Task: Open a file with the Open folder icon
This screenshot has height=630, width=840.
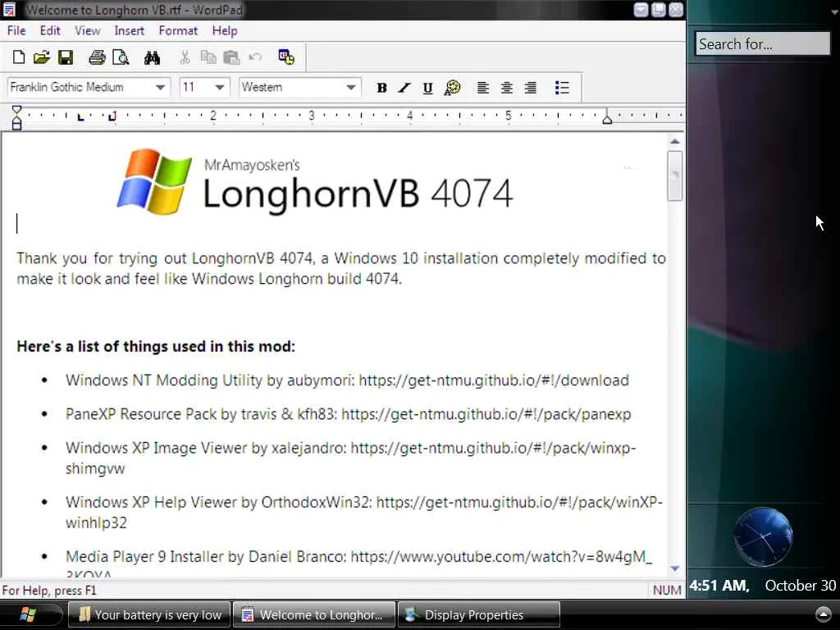Action: click(41, 57)
